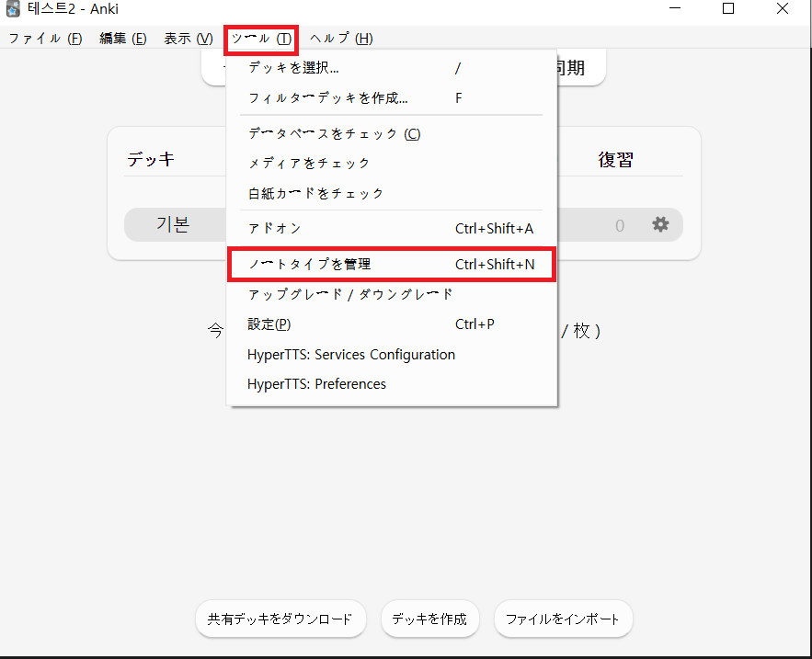The image size is (812, 659).
Task: Open HyperTTS: Services Configuration
Action: (392, 355)
